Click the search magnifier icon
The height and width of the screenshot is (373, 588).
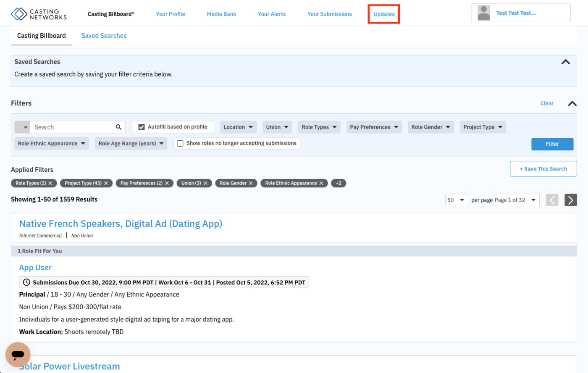119,127
